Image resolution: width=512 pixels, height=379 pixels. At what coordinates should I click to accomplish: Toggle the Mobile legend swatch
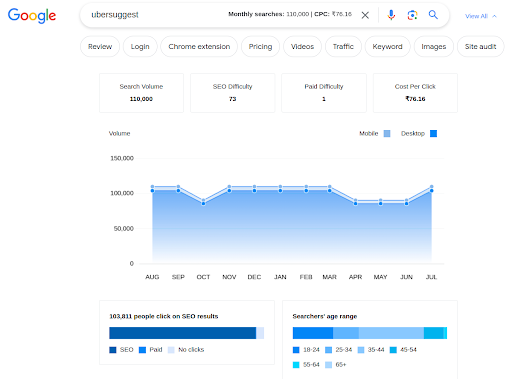click(387, 134)
